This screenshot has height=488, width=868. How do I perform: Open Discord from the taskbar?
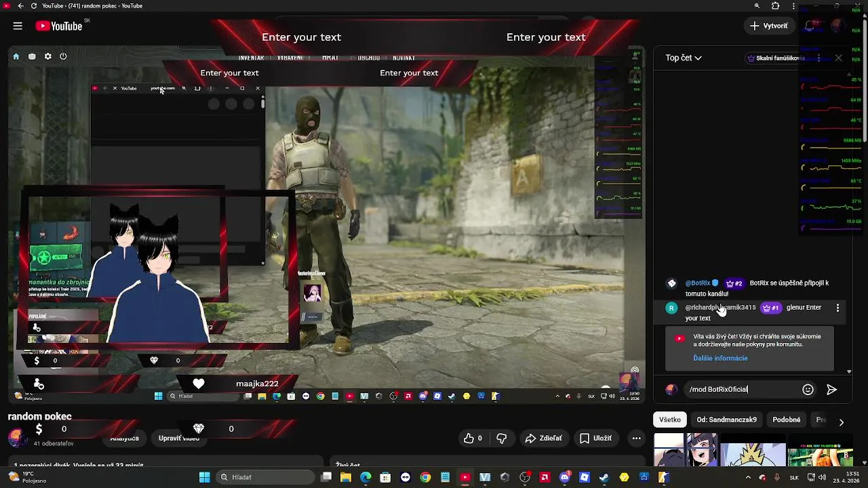[x=565, y=477]
